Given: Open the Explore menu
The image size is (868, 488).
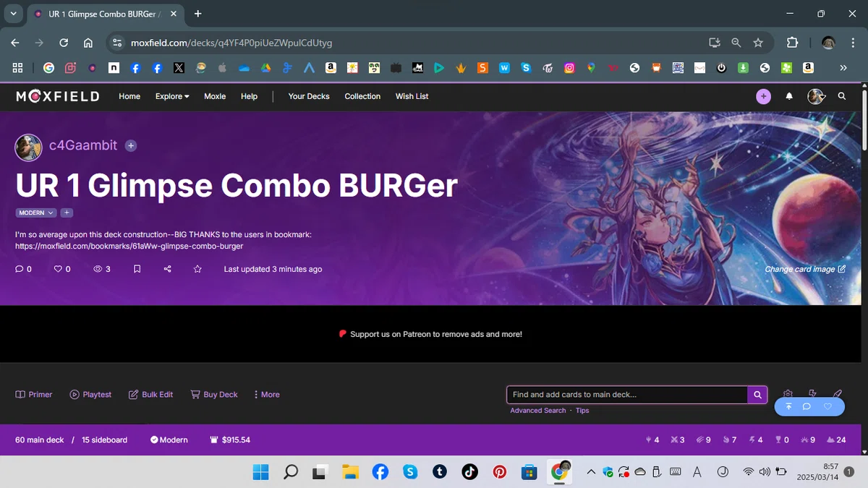Looking at the screenshot, I should 172,96.
